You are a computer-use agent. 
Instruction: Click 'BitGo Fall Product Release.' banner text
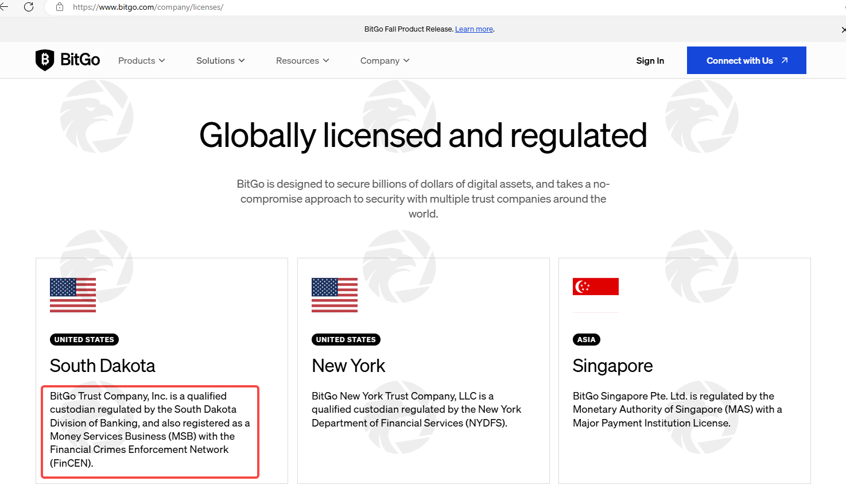click(x=409, y=29)
